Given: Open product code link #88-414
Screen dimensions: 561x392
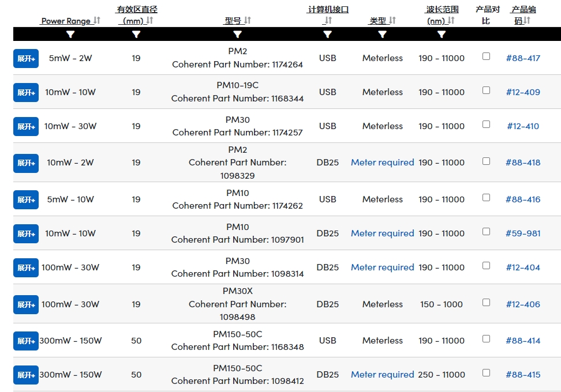Looking at the screenshot, I should [523, 341].
